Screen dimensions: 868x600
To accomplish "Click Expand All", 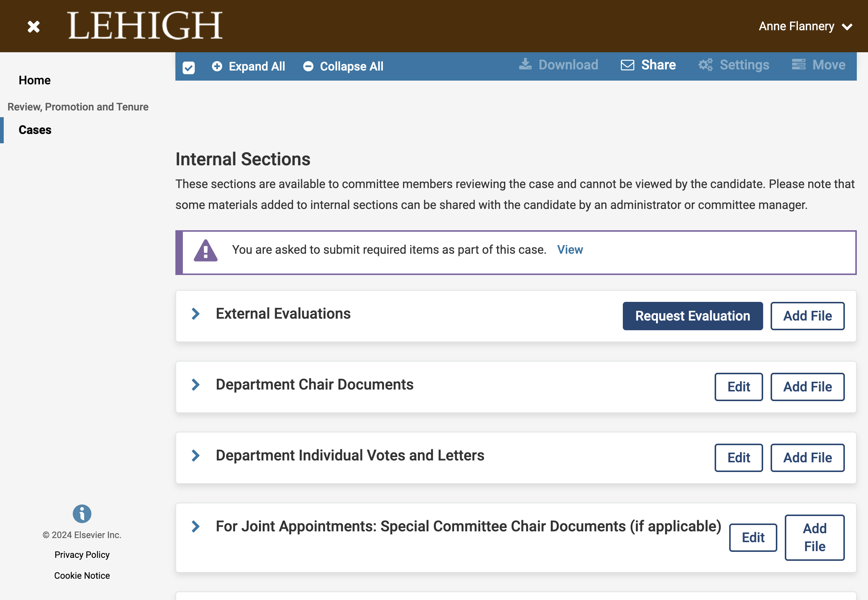I will coord(249,66).
